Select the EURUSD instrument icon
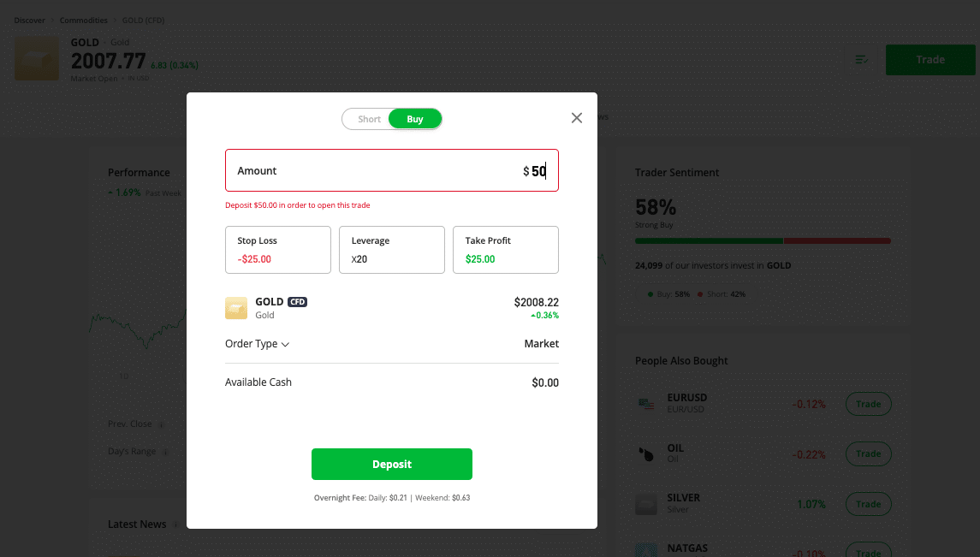 click(x=645, y=402)
